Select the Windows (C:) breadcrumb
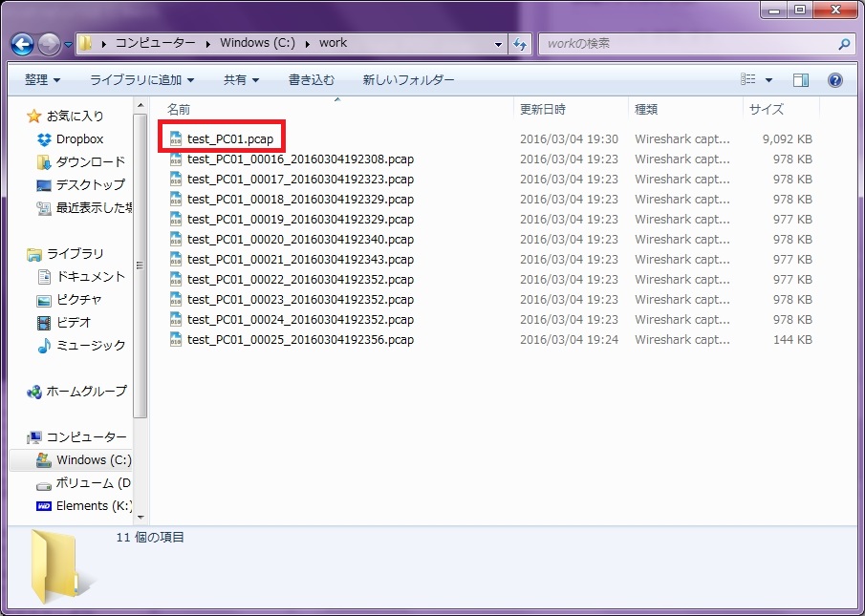 (257, 43)
